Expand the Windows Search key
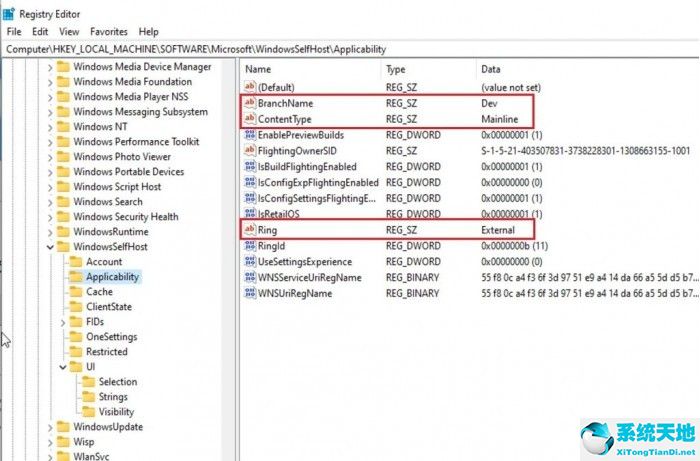Image resolution: width=700 pixels, height=461 pixels. pyautogui.click(x=50, y=202)
